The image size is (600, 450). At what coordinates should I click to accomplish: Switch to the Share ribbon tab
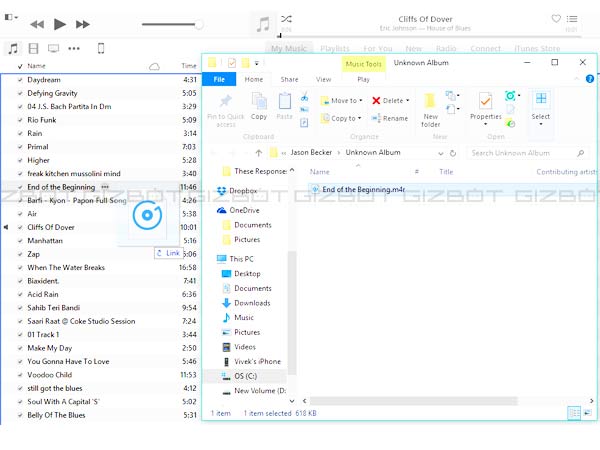[x=289, y=79]
